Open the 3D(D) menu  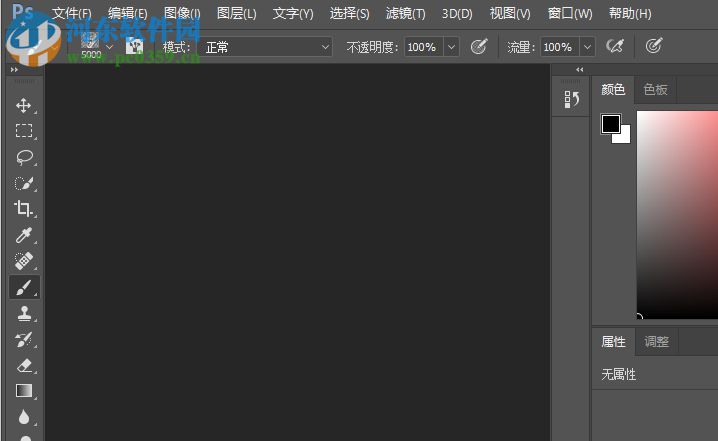(x=457, y=13)
